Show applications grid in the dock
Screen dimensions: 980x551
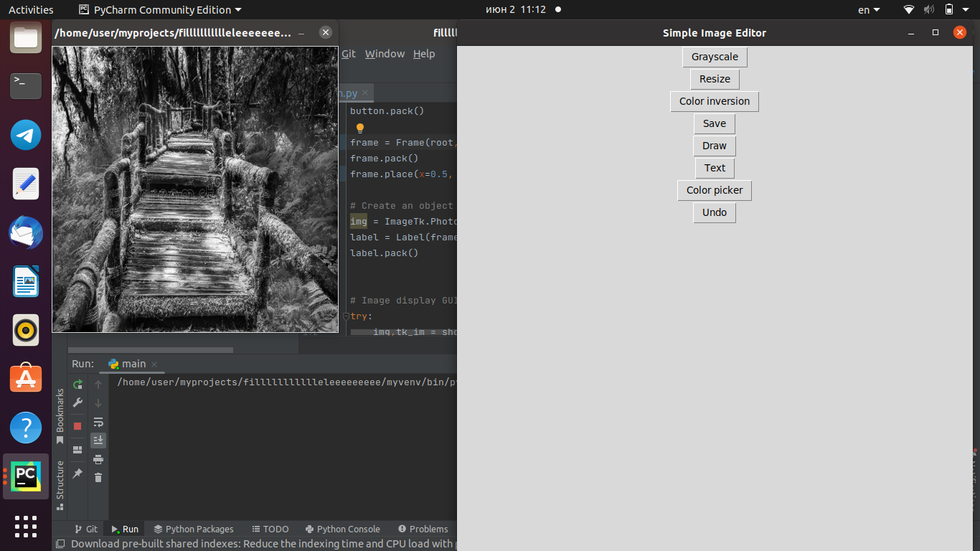point(26,526)
